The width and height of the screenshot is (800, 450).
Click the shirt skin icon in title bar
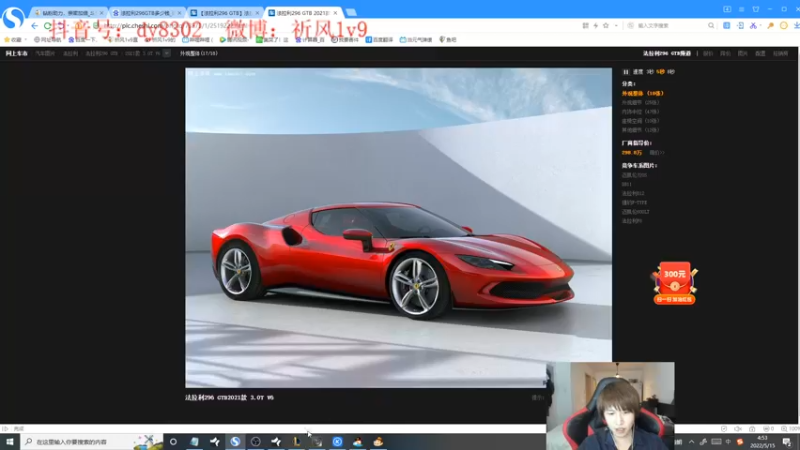[756, 9]
